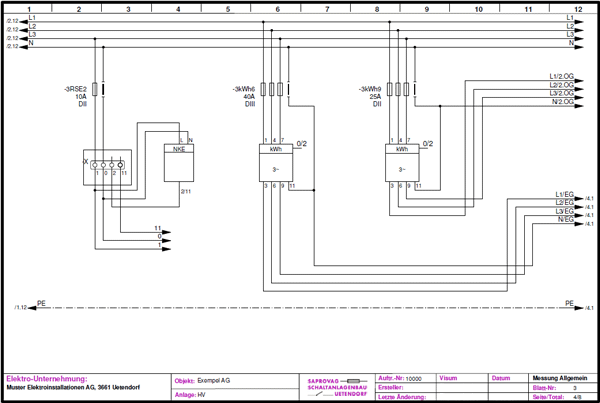This screenshot has height=403, width=600.
Task: Click the 10A fuse rating text
Action: 81,97
